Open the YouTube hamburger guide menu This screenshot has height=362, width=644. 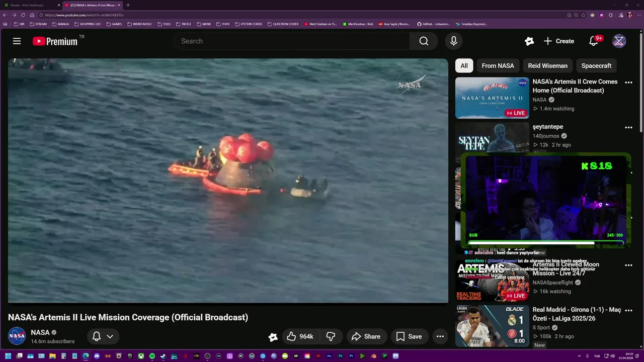point(17,41)
